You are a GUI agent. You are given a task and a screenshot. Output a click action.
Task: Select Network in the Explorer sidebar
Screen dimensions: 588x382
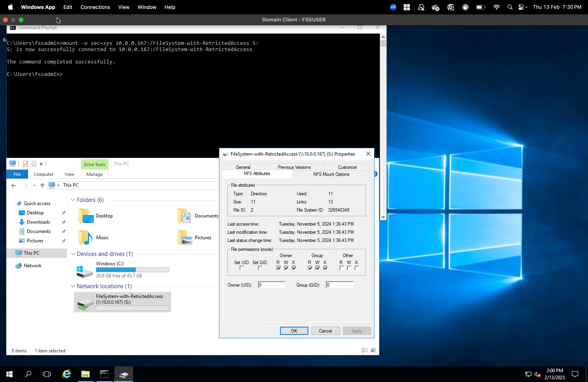(32, 265)
